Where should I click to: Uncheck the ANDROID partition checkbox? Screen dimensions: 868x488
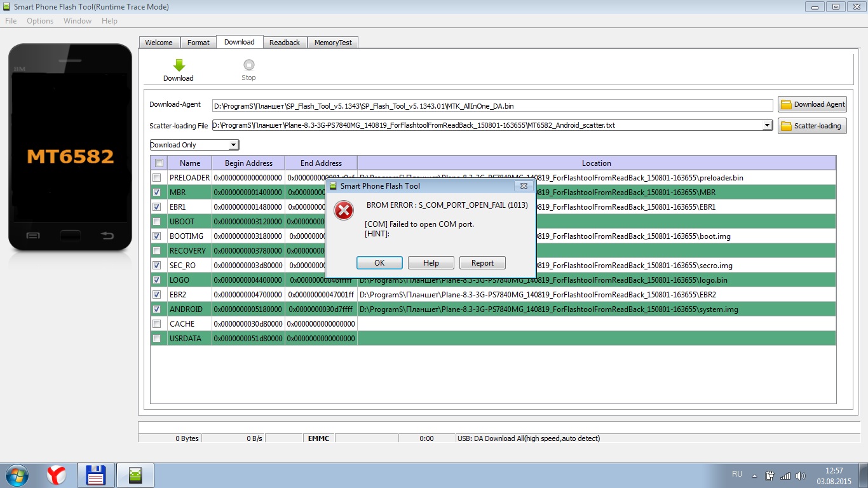tap(157, 309)
